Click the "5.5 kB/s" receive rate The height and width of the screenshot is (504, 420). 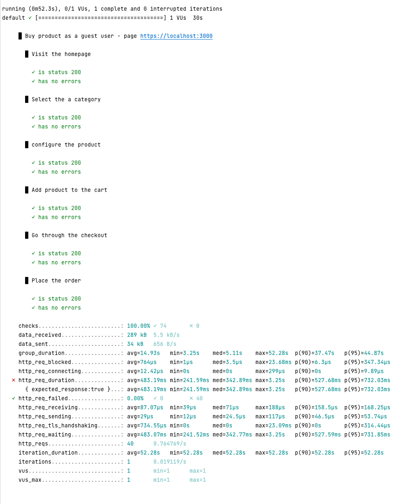pos(166,335)
